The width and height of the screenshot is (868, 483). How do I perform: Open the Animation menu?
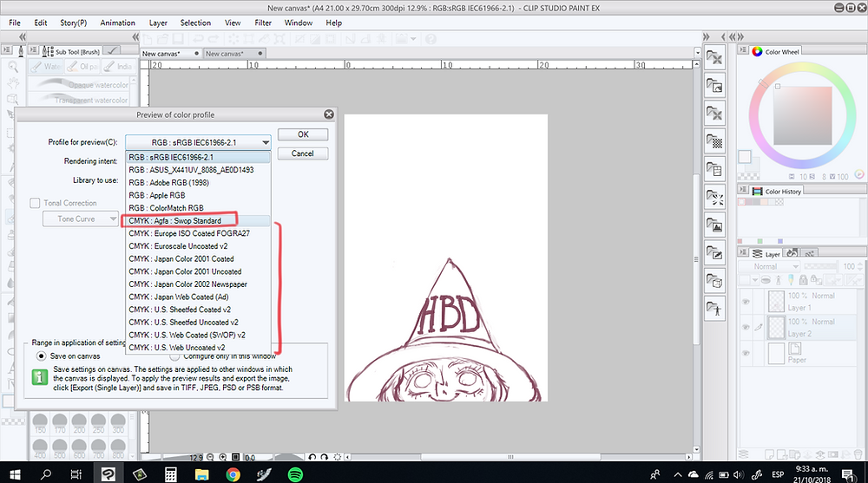(x=117, y=23)
